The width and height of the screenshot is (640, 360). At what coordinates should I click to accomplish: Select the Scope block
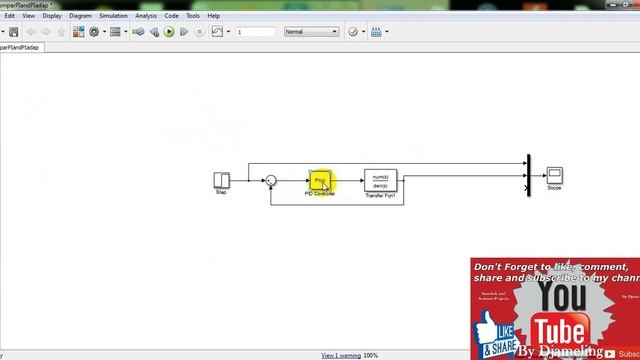point(555,176)
